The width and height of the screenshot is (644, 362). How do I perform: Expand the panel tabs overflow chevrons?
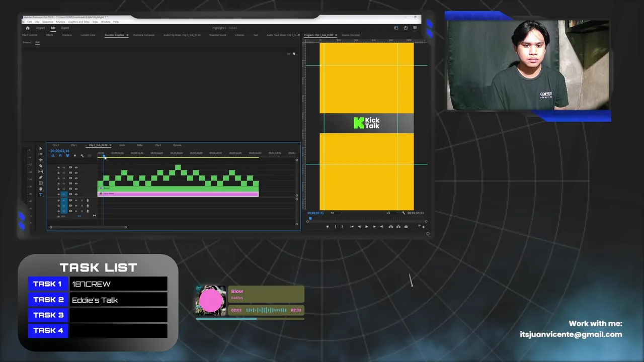(x=299, y=35)
